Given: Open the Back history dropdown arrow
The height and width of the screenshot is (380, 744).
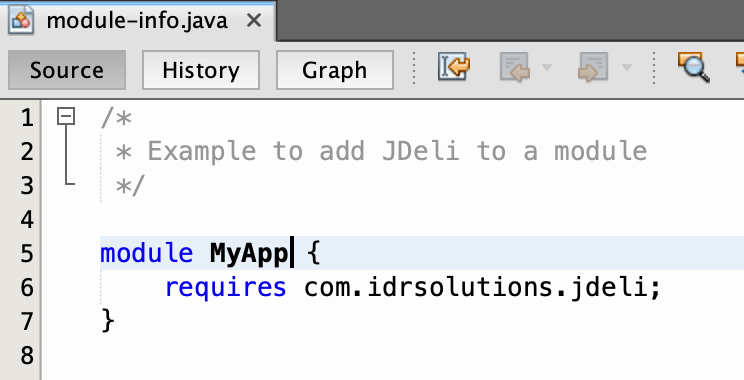Looking at the screenshot, I should [x=547, y=67].
